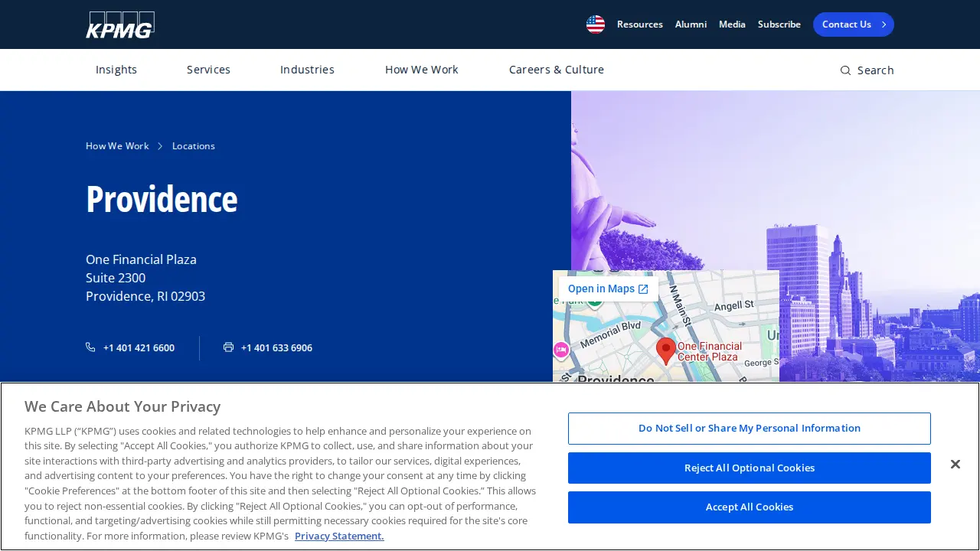This screenshot has width=980, height=551.
Task: Open the Careers & Culture menu
Action: pyautogui.click(x=557, y=70)
